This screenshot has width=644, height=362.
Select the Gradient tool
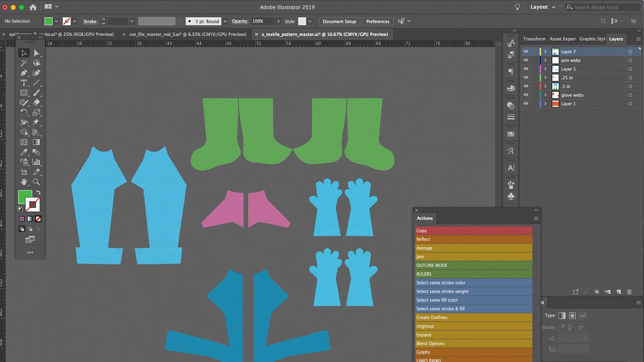tap(36, 142)
